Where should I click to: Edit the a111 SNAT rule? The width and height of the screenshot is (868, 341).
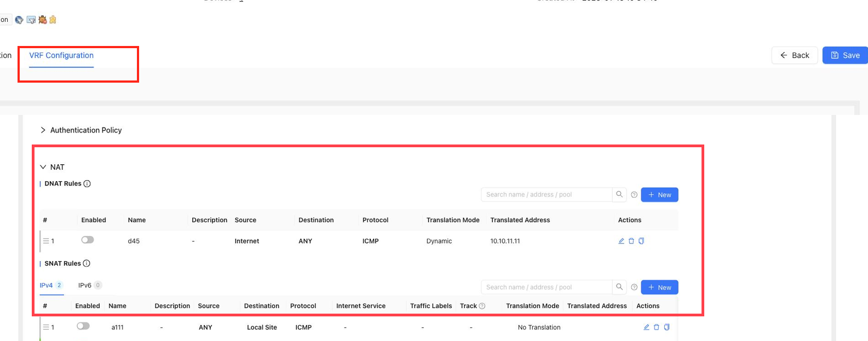(x=646, y=327)
